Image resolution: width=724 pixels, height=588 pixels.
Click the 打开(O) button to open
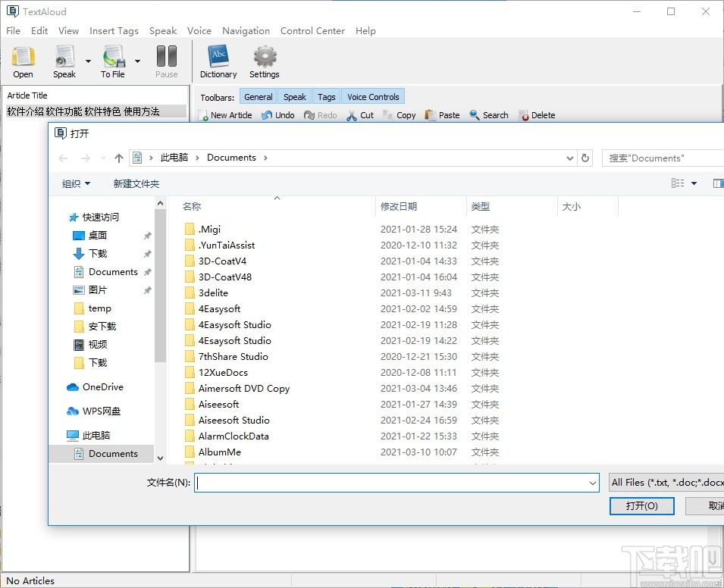point(641,506)
